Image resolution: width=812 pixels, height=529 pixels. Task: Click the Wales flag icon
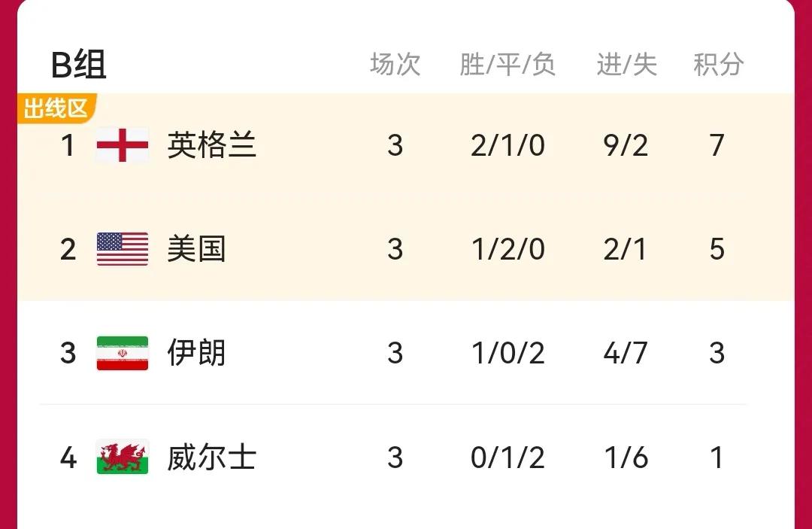tap(123, 457)
